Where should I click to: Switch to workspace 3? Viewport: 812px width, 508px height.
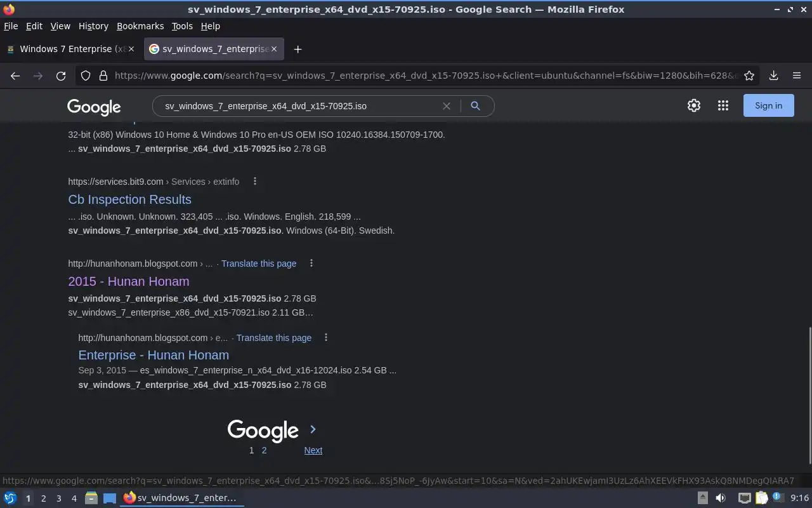tap(58, 498)
